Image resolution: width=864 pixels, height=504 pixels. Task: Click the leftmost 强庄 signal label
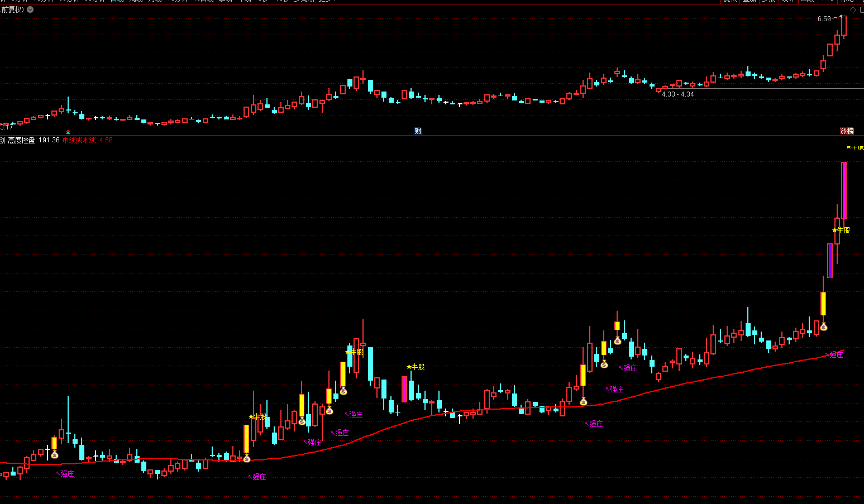point(66,473)
